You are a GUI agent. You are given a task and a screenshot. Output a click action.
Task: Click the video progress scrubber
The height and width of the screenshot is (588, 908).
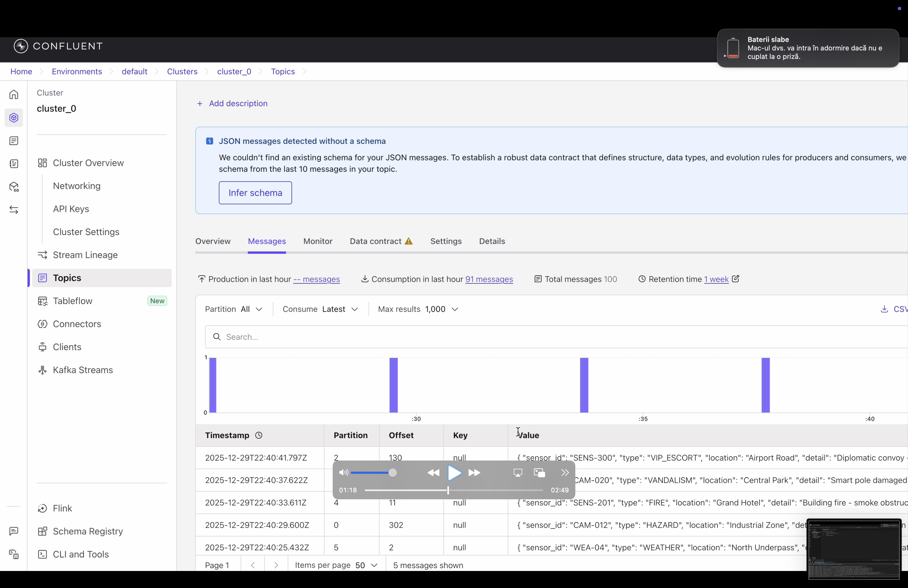tap(448, 490)
